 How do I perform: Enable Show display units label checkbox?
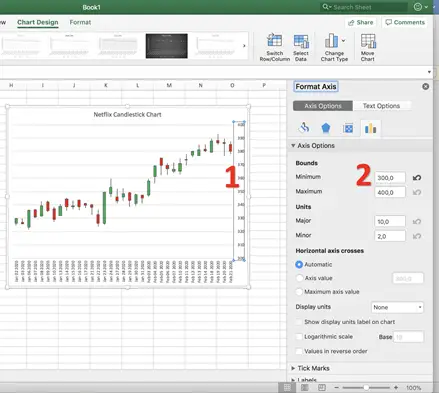[x=299, y=322]
